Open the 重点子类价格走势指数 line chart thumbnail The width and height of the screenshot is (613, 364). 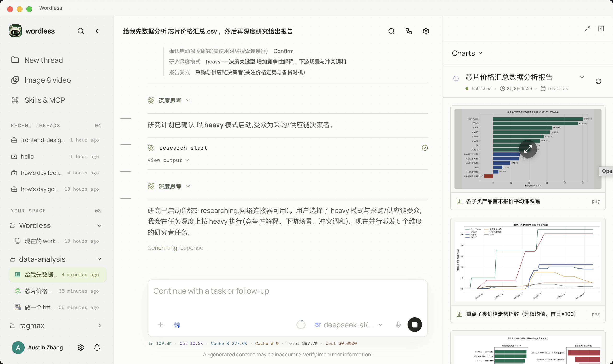click(x=528, y=262)
